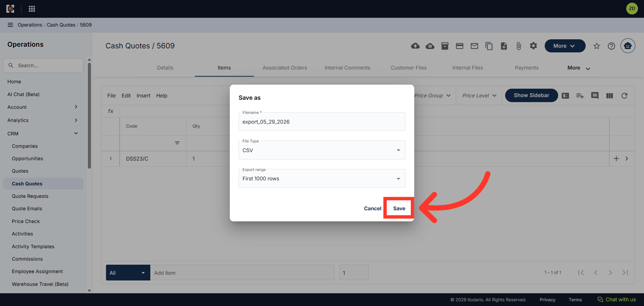
Task: Switch to the Details tab
Action: tap(165, 68)
